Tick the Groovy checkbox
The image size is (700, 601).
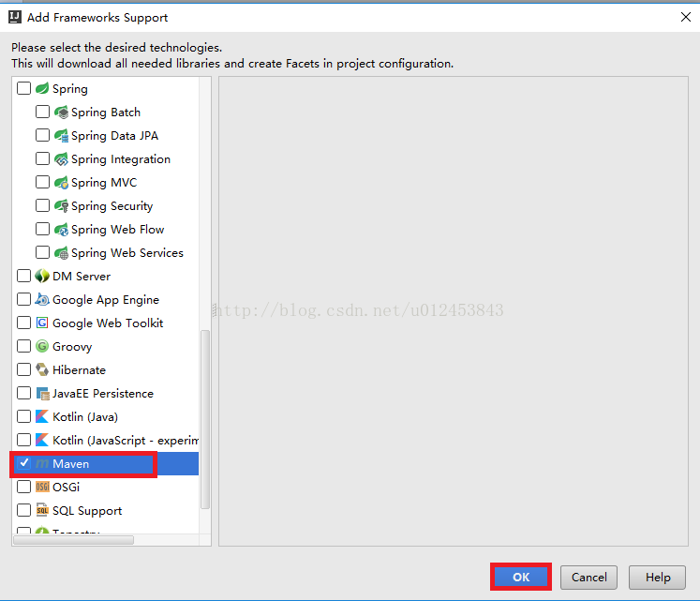23,346
